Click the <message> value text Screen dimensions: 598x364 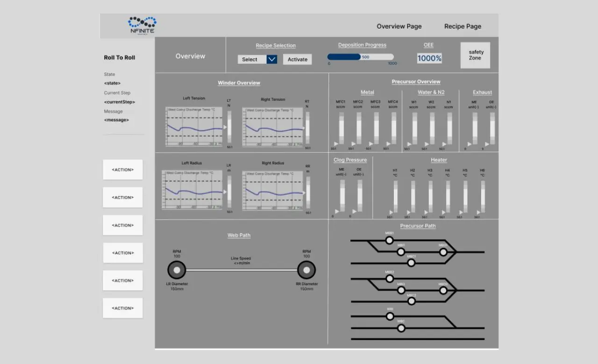click(116, 120)
